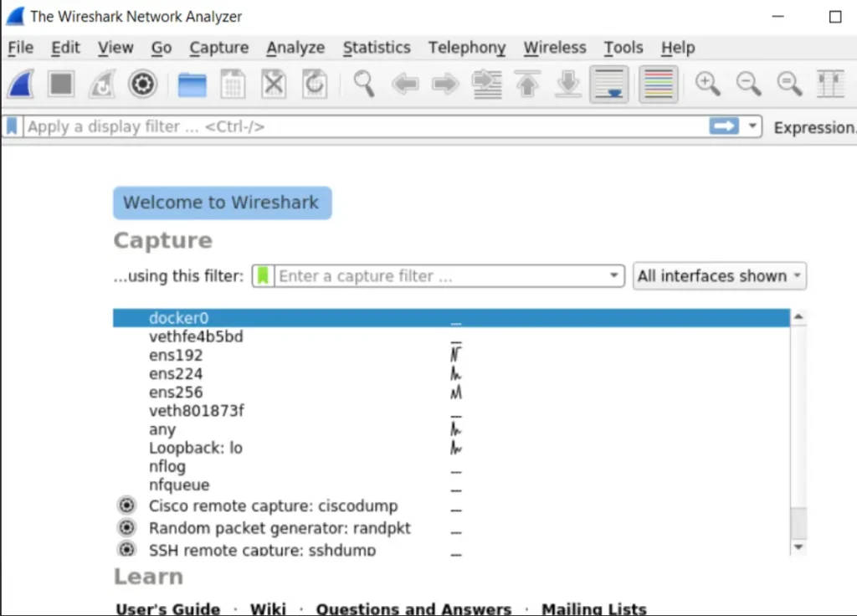Click capture filter green bookmark icon
Image resolution: width=857 pixels, height=616 pixels.
click(x=263, y=275)
